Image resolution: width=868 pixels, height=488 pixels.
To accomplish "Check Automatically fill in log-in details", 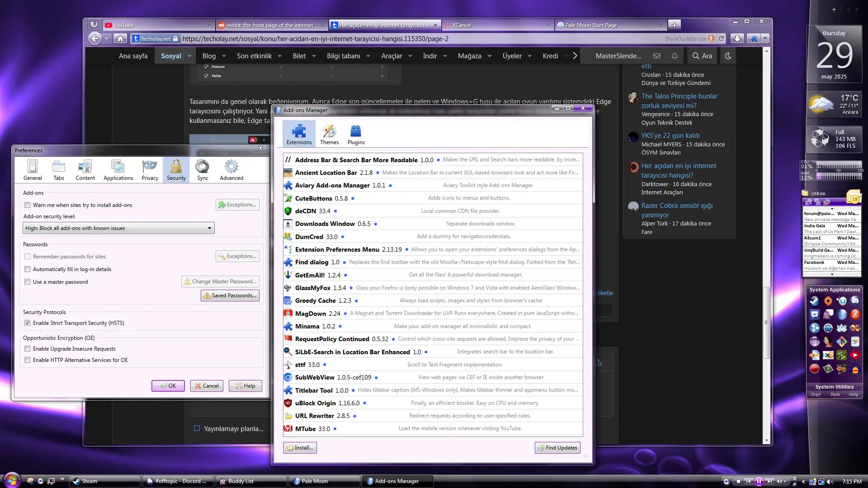I will pyautogui.click(x=28, y=269).
